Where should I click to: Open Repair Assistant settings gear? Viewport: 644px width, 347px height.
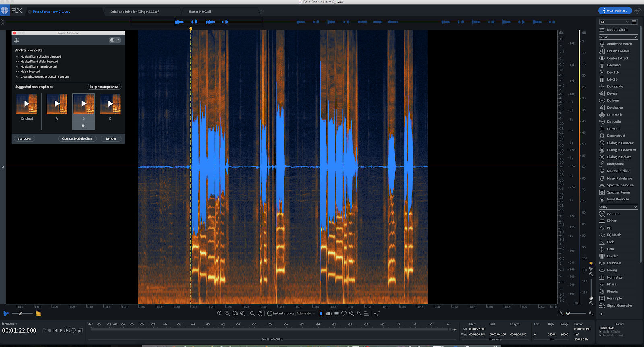coord(112,40)
